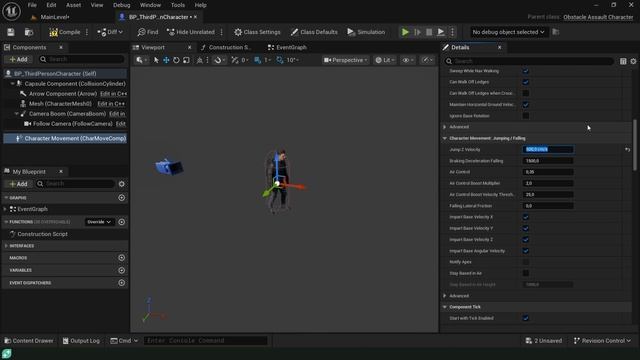Add a new macro with plus icon
Screen dimensions: 640x360
[x=122, y=258]
